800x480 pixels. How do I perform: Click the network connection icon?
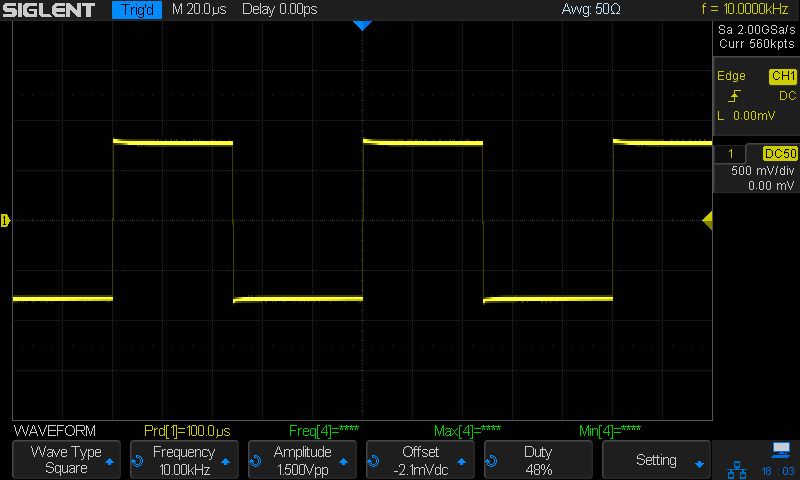[737, 469]
